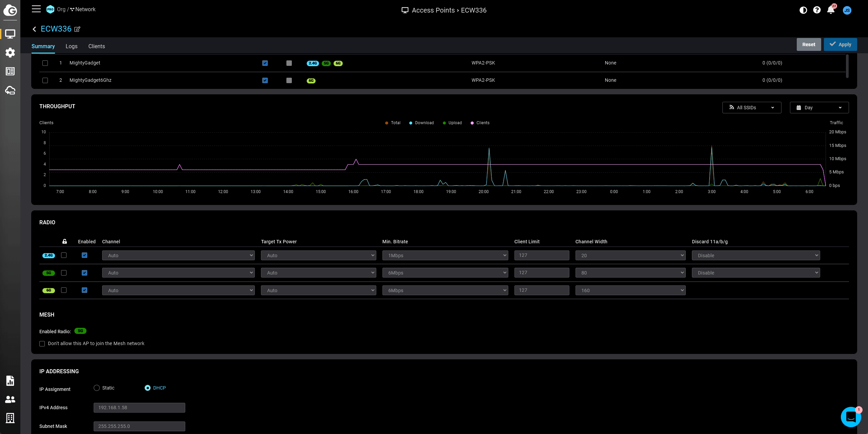The image size is (868, 434).
Task: Open the All SSIDs dropdown
Action: (752, 108)
